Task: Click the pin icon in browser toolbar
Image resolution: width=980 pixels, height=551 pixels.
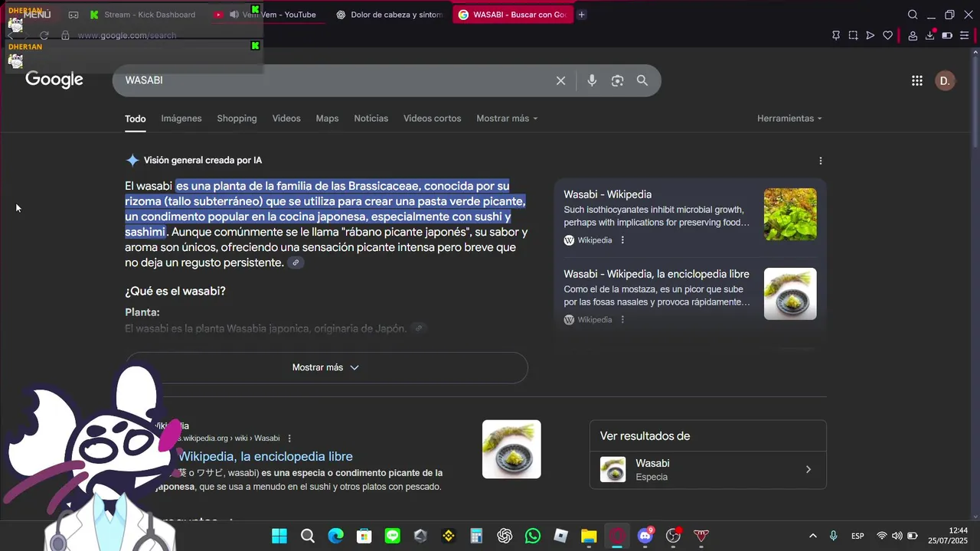Action: (836, 35)
